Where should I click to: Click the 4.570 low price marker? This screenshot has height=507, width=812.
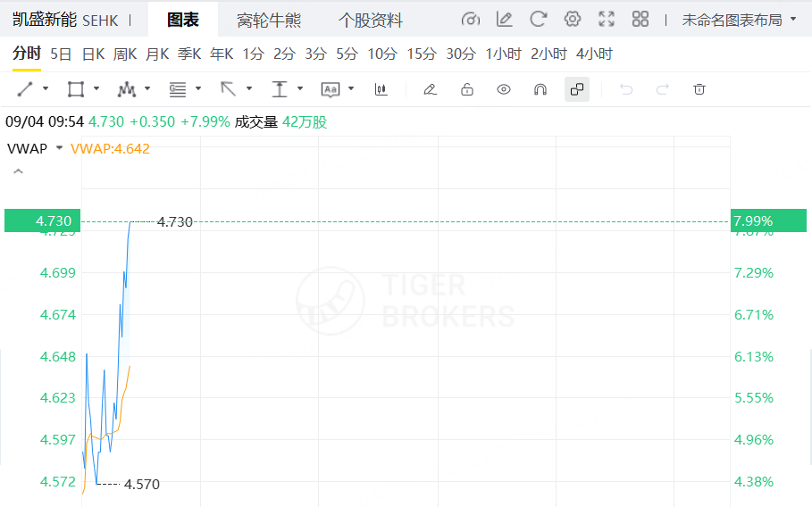142,484
